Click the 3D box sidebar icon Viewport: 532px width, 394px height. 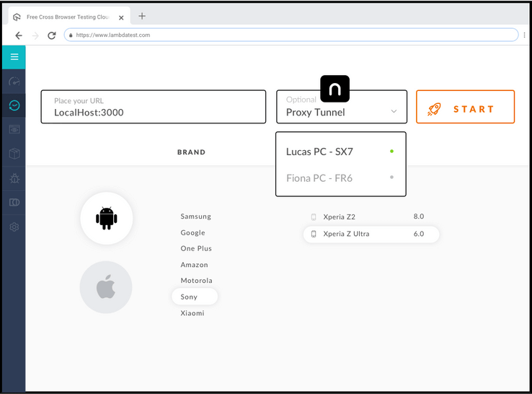pos(14,154)
